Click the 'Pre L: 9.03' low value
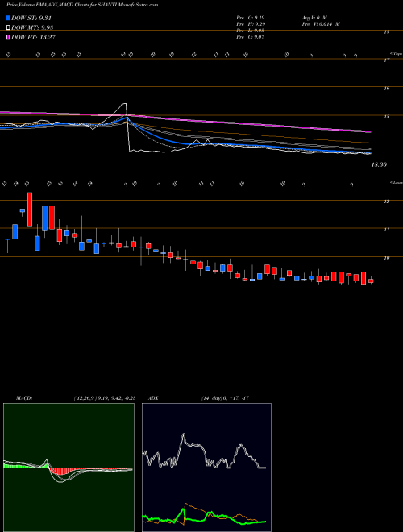403x532 pixels. pyautogui.click(x=251, y=31)
